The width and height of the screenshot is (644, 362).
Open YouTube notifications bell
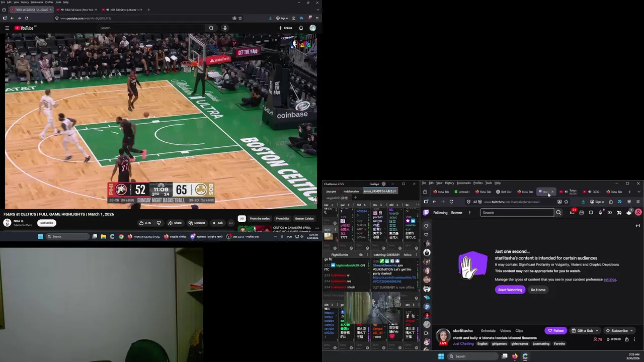301,28
